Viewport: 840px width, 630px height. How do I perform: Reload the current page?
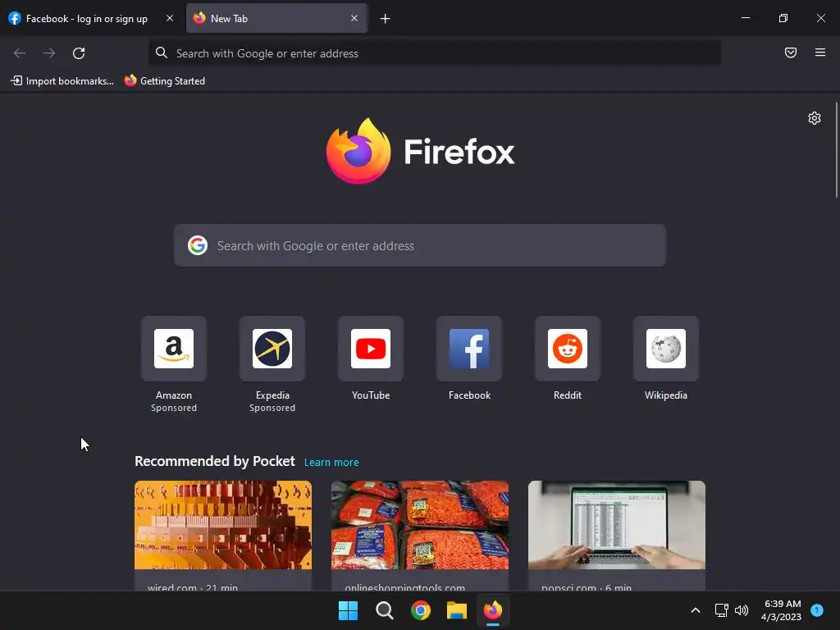[79, 53]
